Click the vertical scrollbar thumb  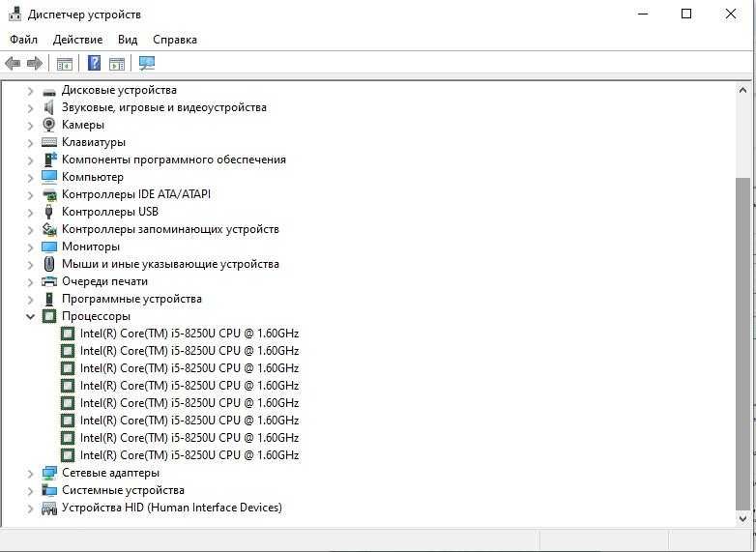pos(743,343)
